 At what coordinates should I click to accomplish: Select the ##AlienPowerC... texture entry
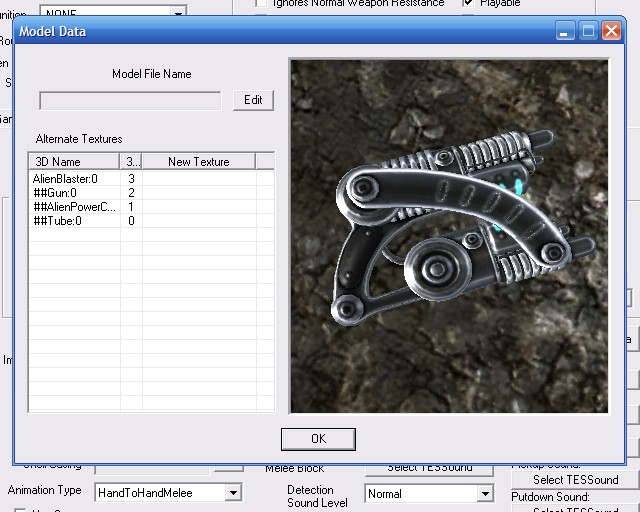coord(74,206)
